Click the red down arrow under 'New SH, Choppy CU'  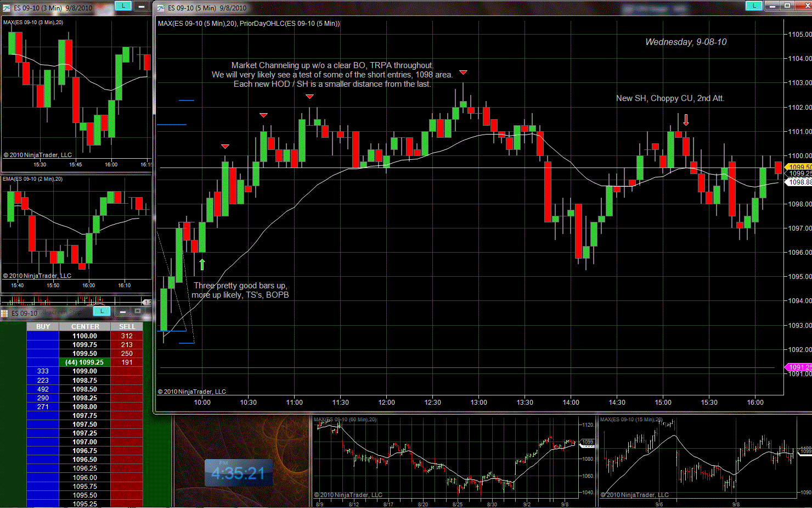click(x=686, y=120)
